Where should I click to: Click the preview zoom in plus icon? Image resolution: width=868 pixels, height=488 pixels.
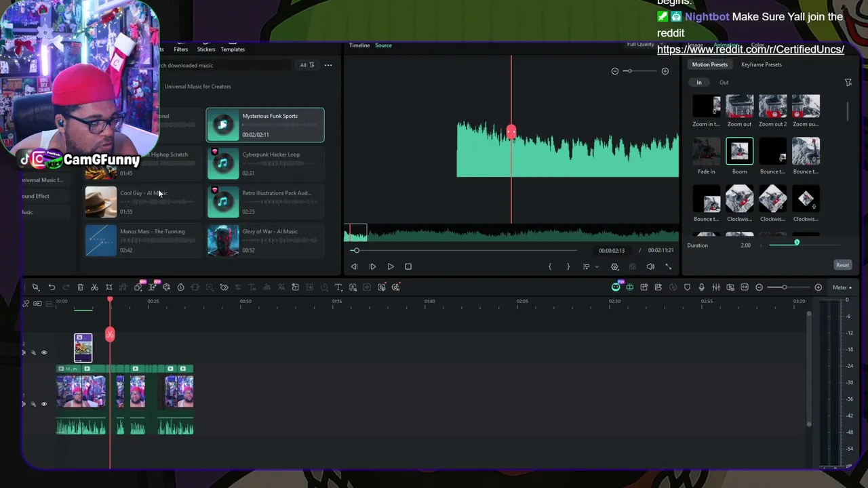point(665,71)
